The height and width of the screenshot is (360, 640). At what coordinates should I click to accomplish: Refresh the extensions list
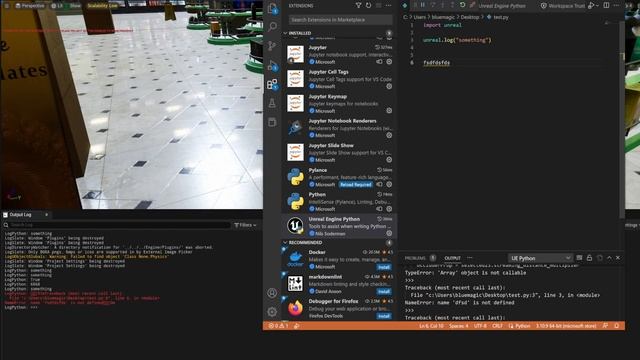coord(368,6)
